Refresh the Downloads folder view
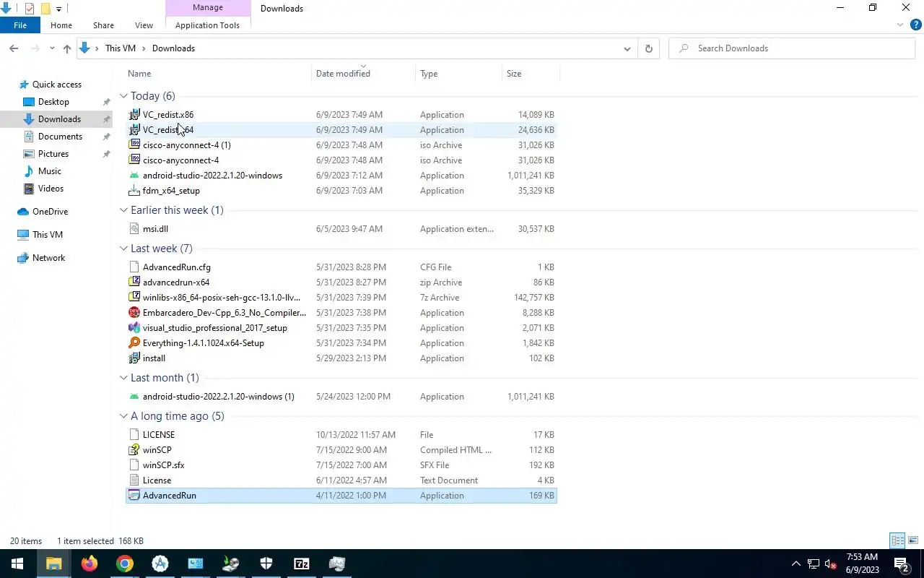 coord(648,48)
